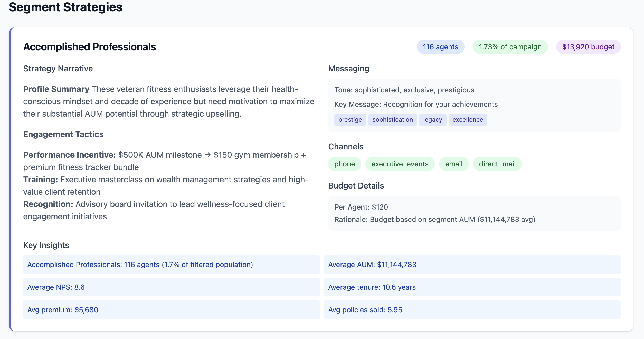Select the sophistication keyword tag
This screenshot has width=644, height=339.
click(392, 120)
